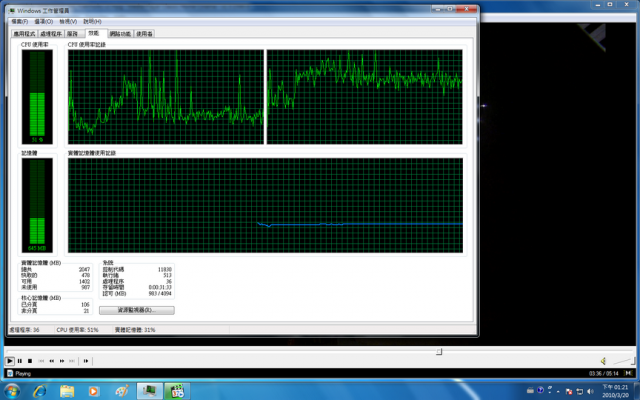Click the 2047 total physical memory value
This screenshot has height=400, width=640.
tap(84, 269)
